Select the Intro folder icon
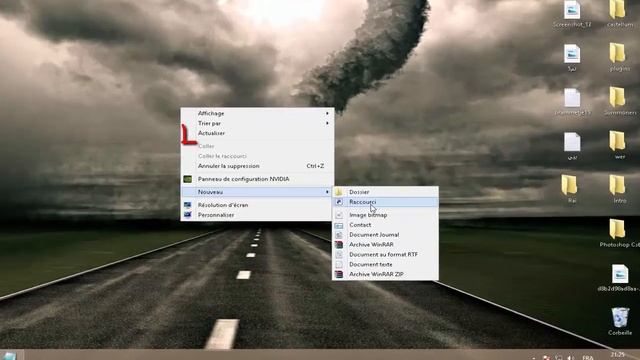This screenshot has height=360, width=640. point(619,189)
